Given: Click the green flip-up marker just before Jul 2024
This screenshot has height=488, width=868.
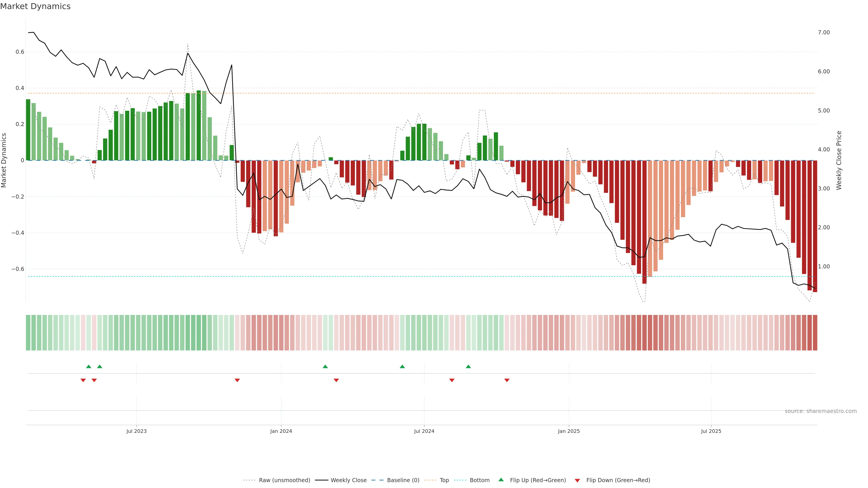Looking at the screenshot, I should 402,366.
